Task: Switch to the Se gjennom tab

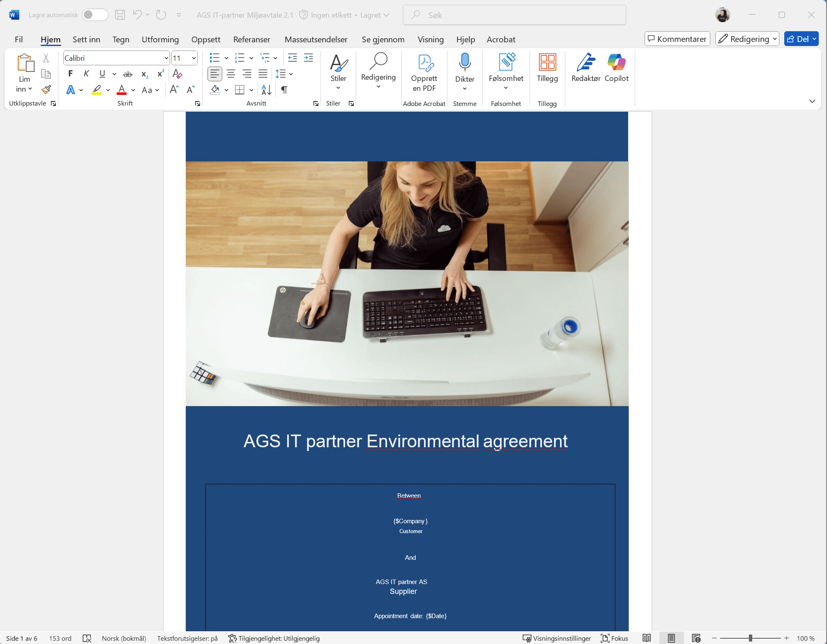Action: [x=383, y=39]
